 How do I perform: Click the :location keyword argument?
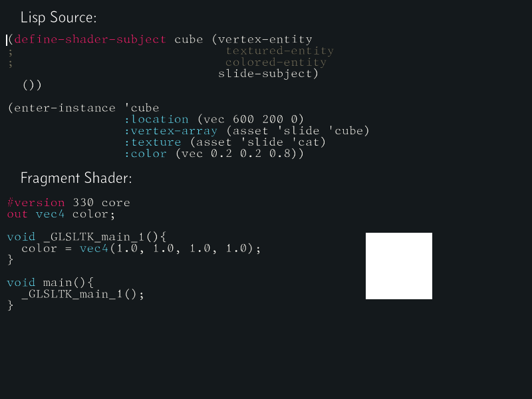coord(156,120)
